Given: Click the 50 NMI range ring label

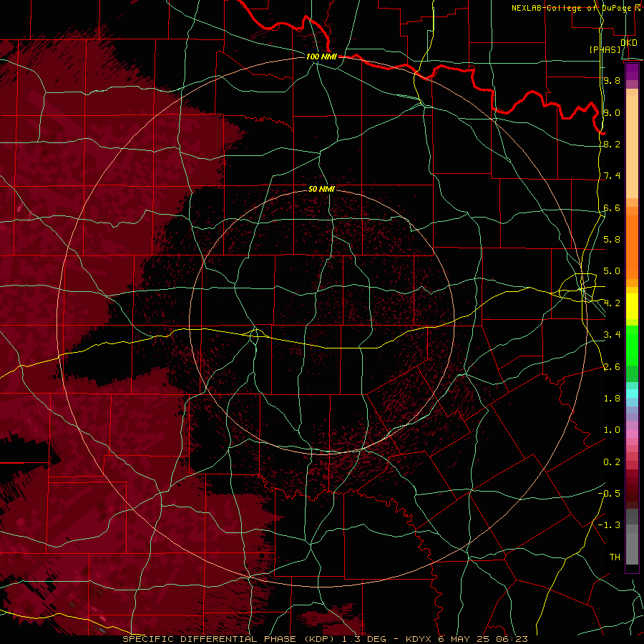Looking at the screenshot, I should click(x=321, y=189).
